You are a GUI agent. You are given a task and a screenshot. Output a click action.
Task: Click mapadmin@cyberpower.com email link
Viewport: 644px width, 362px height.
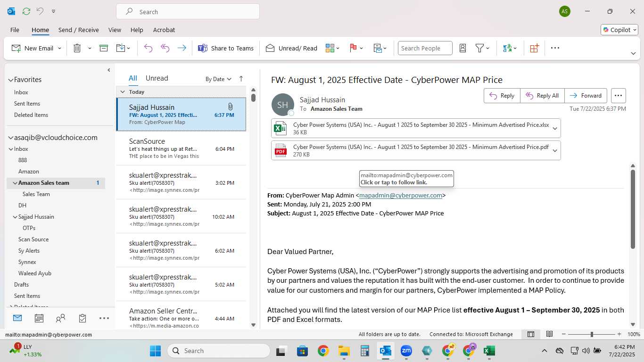tap(401, 195)
